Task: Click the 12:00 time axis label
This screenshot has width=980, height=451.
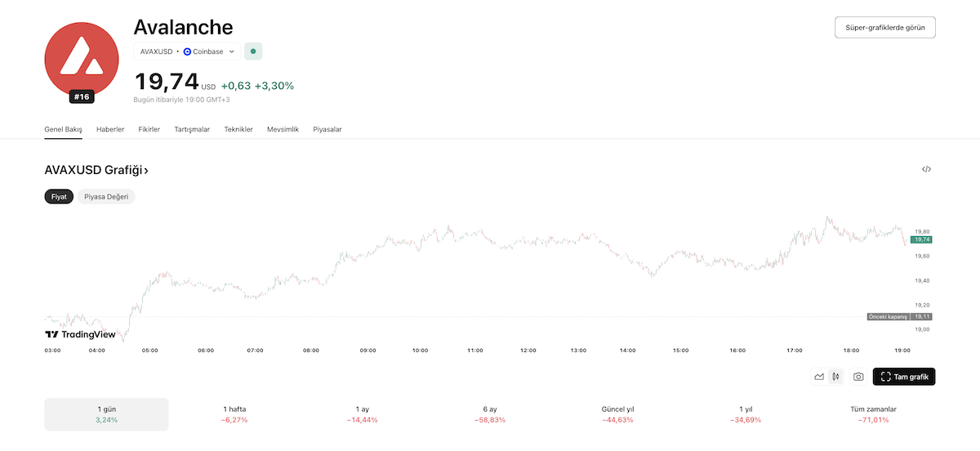Action: [528, 351]
